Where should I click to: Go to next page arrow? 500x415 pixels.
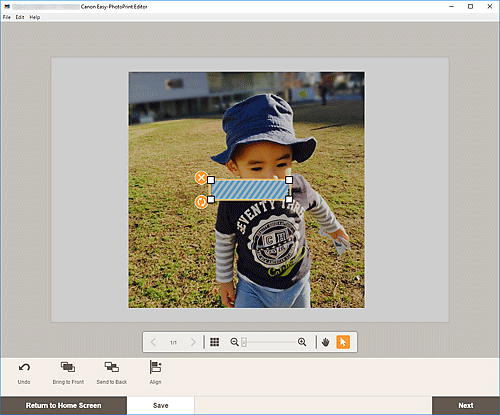(x=193, y=342)
